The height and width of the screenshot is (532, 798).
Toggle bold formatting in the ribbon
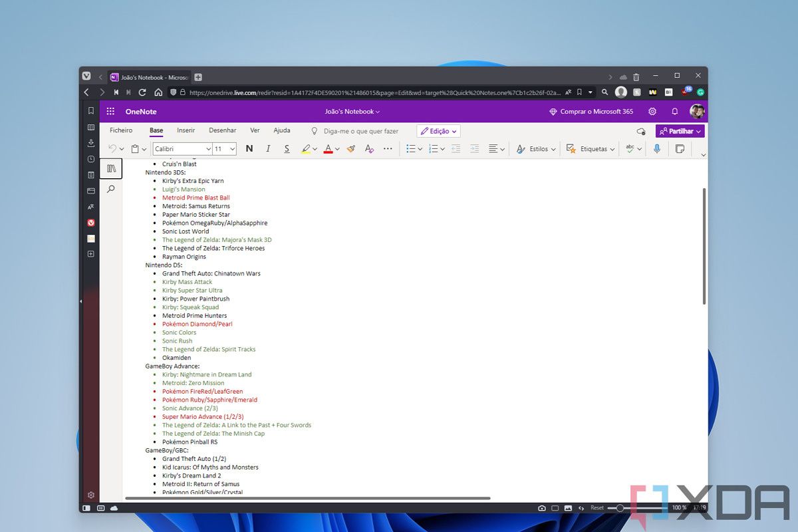coord(249,149)
